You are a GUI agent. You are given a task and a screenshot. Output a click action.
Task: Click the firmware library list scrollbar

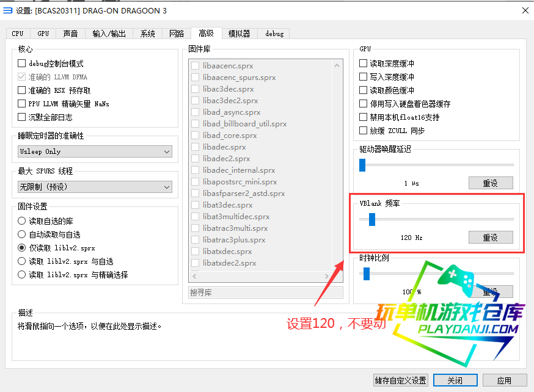337,165
